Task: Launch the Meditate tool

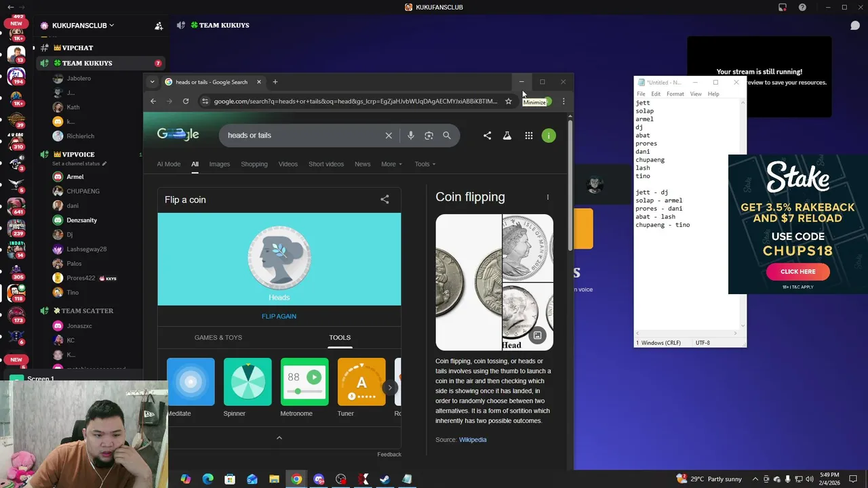Action: (x=191, y=388)
